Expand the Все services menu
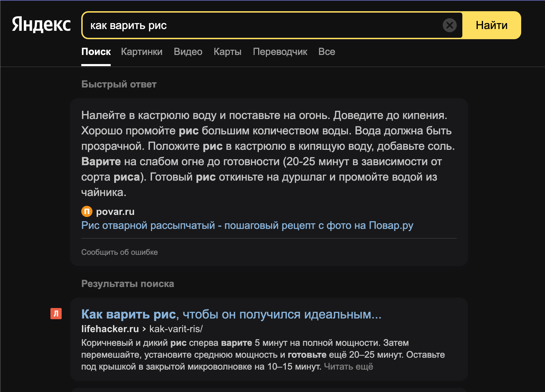The width and height of the screenshot is (545, 392). (326, 52)
